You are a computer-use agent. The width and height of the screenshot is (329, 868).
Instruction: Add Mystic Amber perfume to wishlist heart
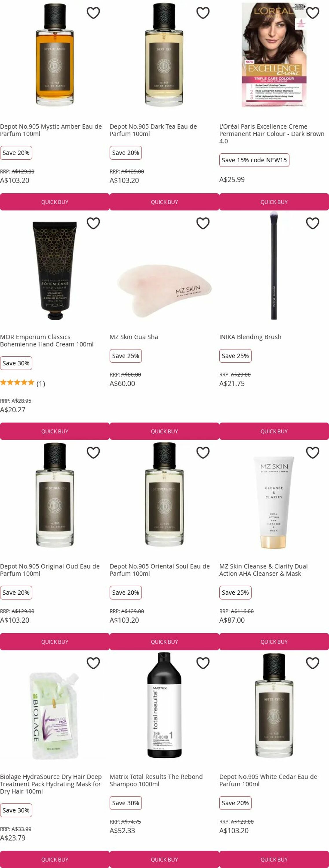click(x=93, y=13)
